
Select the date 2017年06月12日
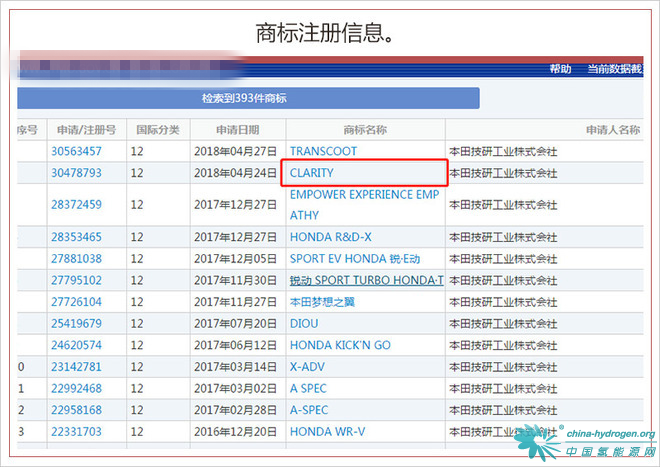click(x=235, y=345)
